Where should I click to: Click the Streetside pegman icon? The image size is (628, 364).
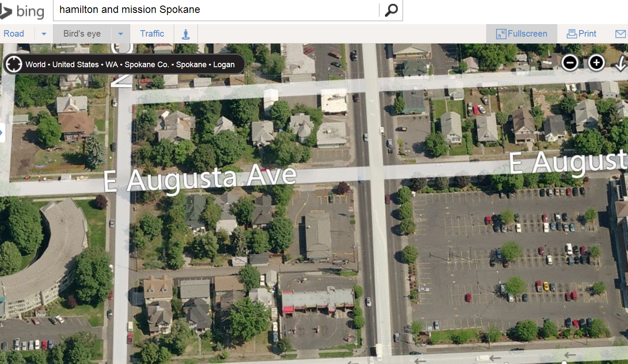click(186, 34)
